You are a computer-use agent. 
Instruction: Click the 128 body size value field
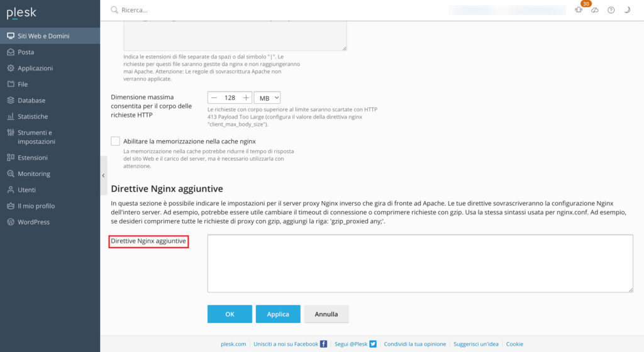230,97
